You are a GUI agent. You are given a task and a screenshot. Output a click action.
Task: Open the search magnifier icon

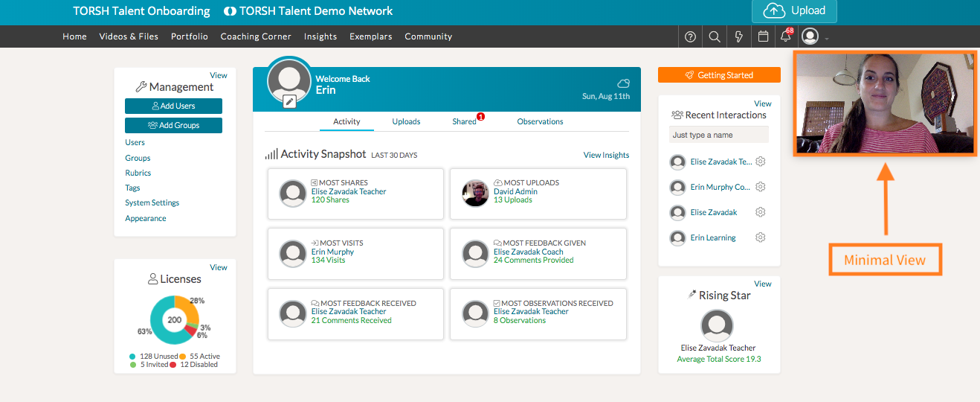click(x=714, y=36)
